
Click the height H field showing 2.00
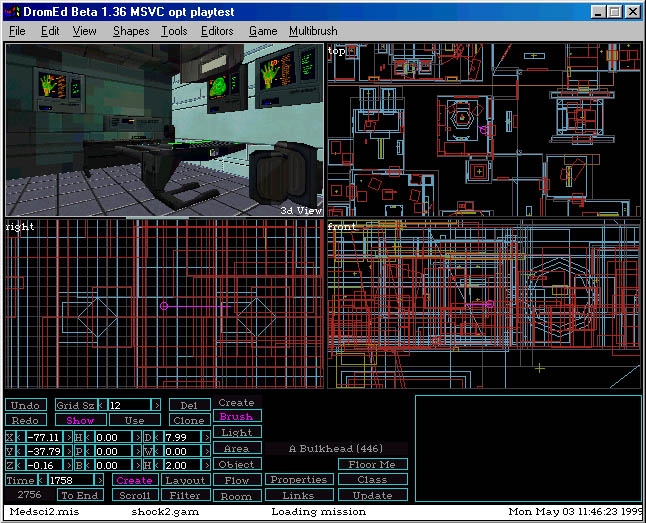(182, 465)
